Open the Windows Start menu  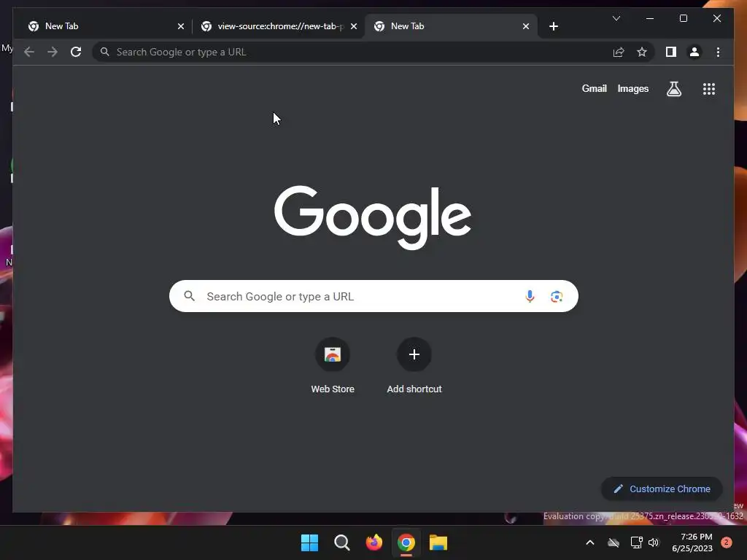click(309, 542)
